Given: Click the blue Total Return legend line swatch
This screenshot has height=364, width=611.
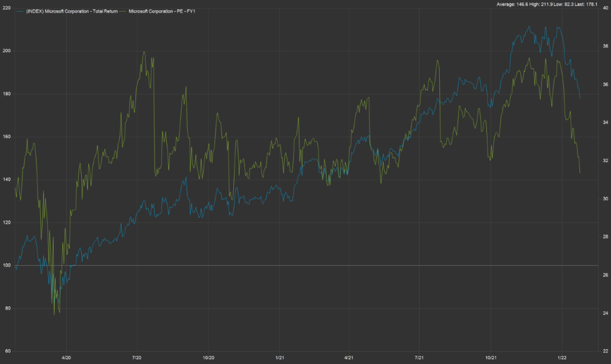Looking at the screenshot, I should click(x=20, y=11).
